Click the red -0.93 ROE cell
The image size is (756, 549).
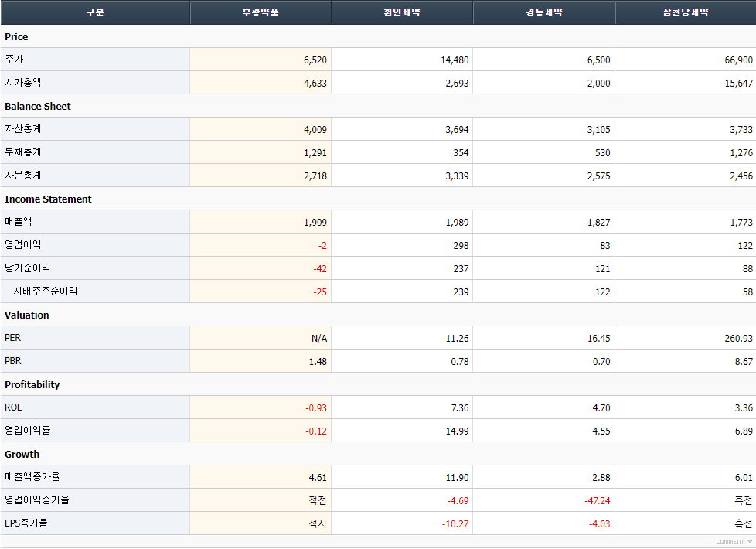pos(261,407)
